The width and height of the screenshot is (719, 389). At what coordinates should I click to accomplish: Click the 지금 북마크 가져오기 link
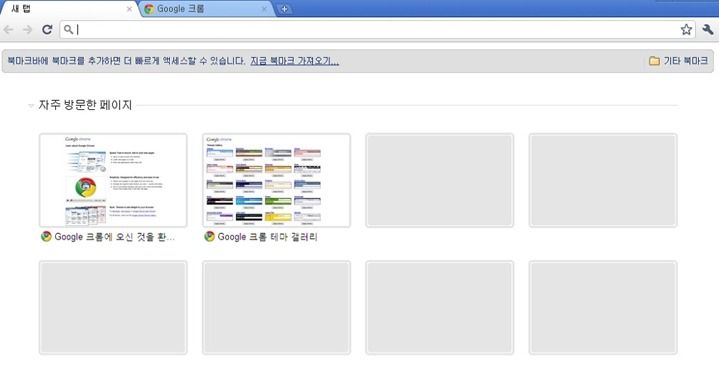pyautogui.click(x=294, y=61)
